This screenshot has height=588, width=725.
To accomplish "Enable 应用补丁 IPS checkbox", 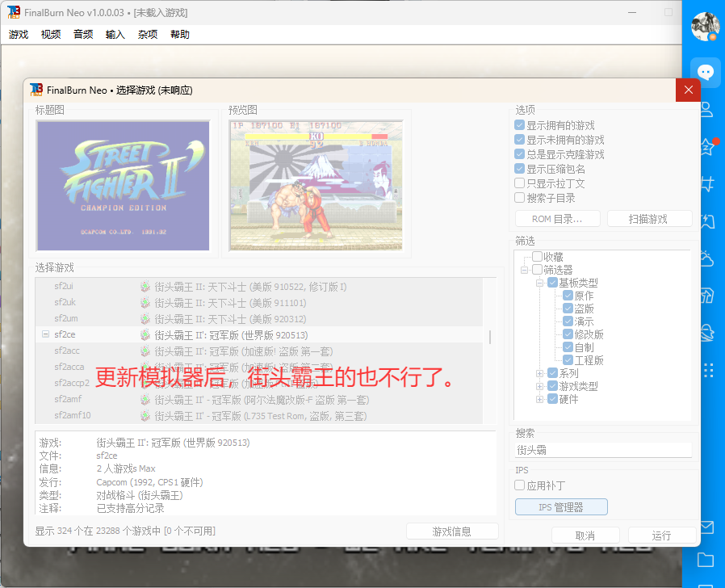I will click(519, 485).
